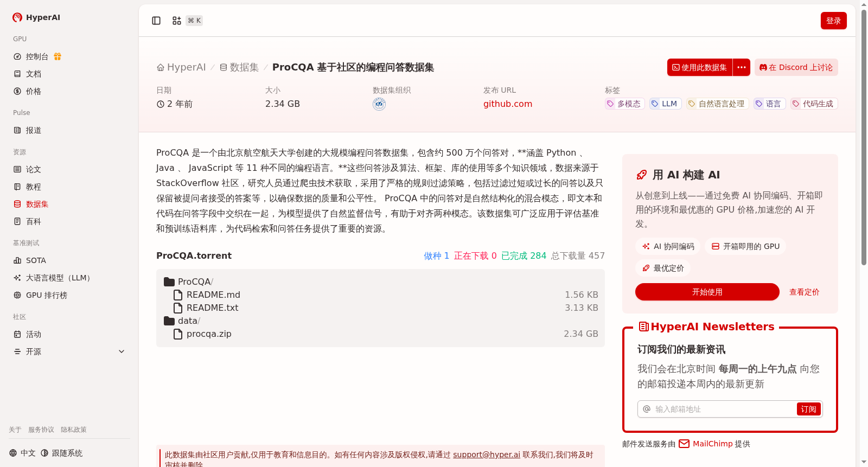The image size is (868, 467).
Task: Click the 开箱即用的 GPU chip
Action: [745, 246]
